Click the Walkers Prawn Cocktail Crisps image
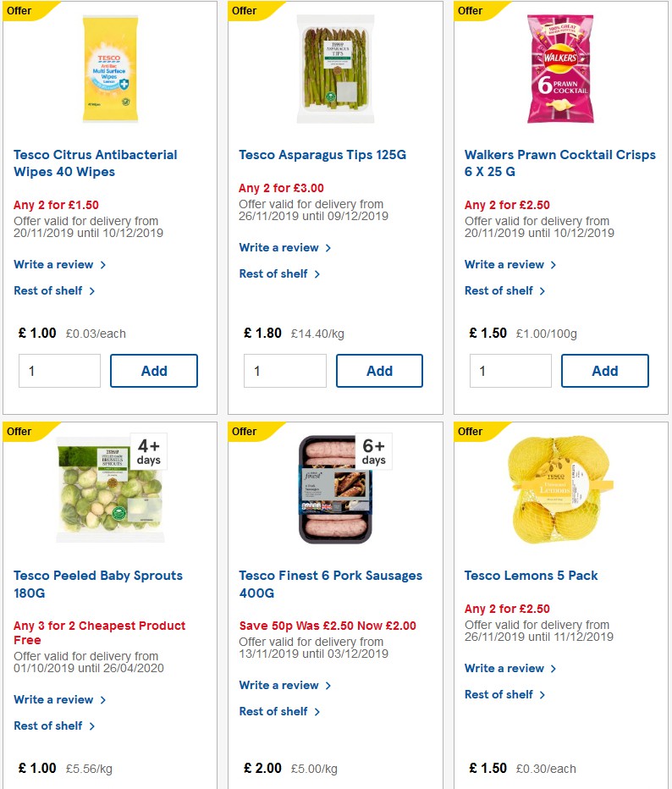 [560, 68]
